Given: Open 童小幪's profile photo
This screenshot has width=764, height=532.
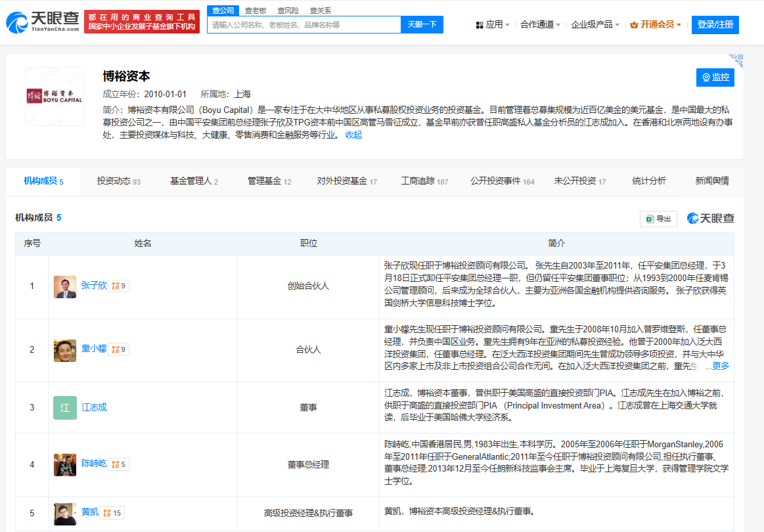Looking at the screenshot, I should click(x=65, y=350).
